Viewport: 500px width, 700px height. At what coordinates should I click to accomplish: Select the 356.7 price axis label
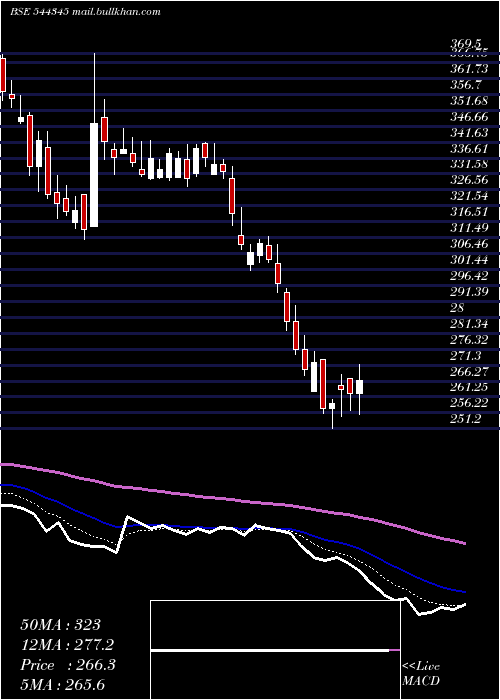pyautogui.click(x=465, y=85)
